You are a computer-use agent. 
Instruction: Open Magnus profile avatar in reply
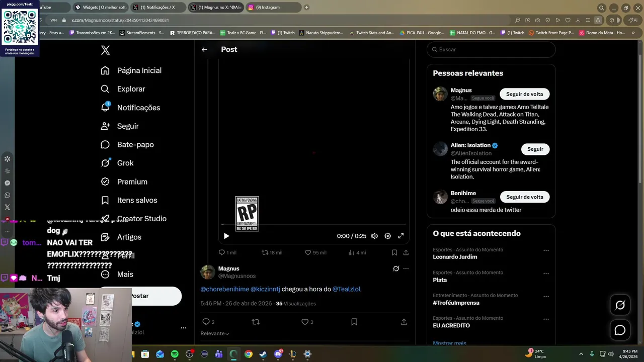click(208, 272)
